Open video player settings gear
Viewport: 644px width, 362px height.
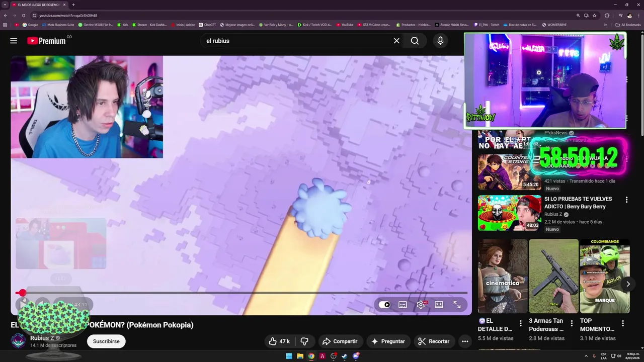421,305
